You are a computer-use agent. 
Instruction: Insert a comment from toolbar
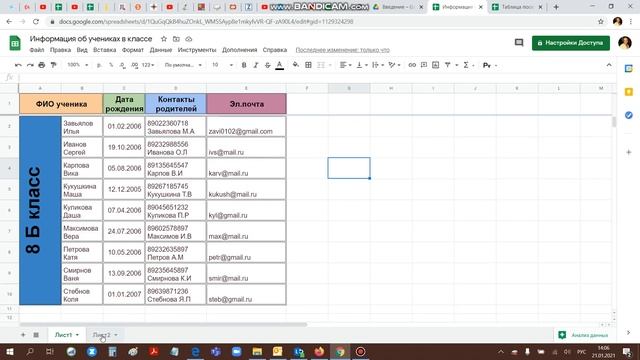pyautogui.click(x=424, y=65)
